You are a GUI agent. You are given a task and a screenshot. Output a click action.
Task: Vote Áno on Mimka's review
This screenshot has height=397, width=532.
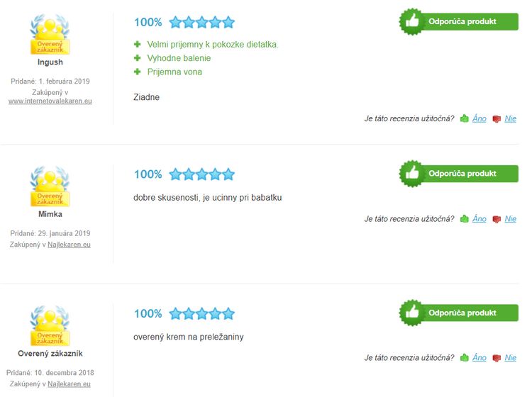[x=479, y=219]
